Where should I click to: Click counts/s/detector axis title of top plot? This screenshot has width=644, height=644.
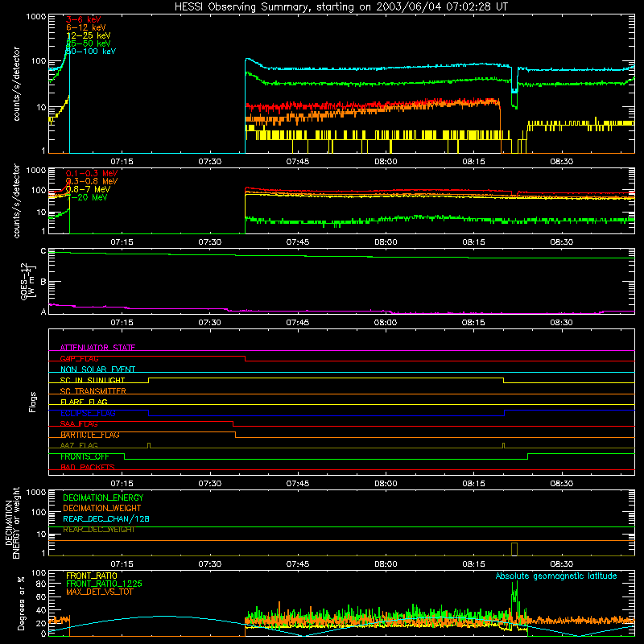pos(17,84)
